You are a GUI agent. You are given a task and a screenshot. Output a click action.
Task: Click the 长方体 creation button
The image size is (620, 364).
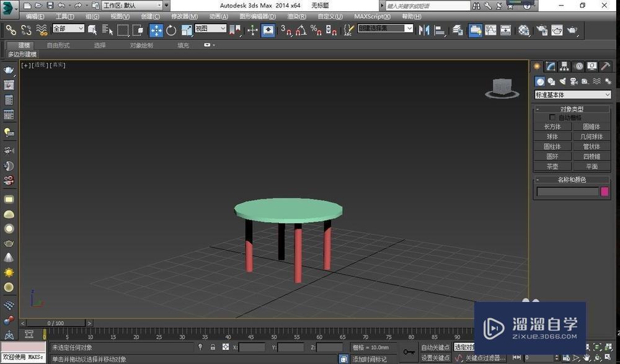tap(552, 126)
